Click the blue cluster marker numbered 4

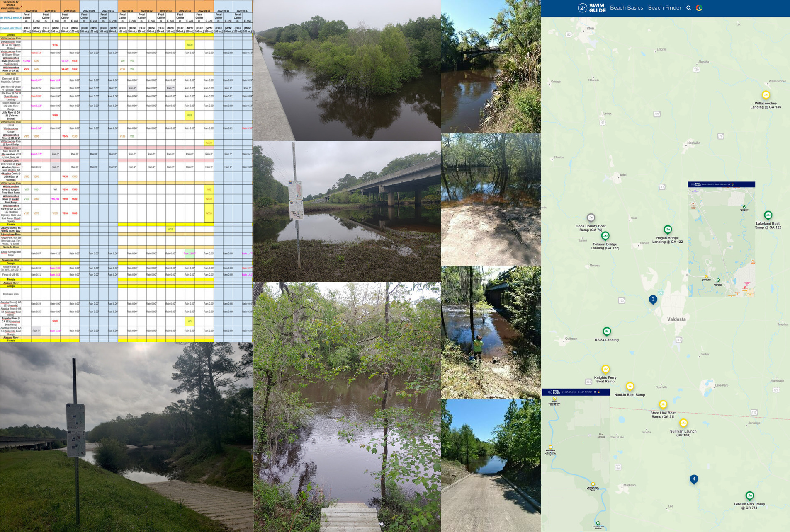tap(694, 479)
